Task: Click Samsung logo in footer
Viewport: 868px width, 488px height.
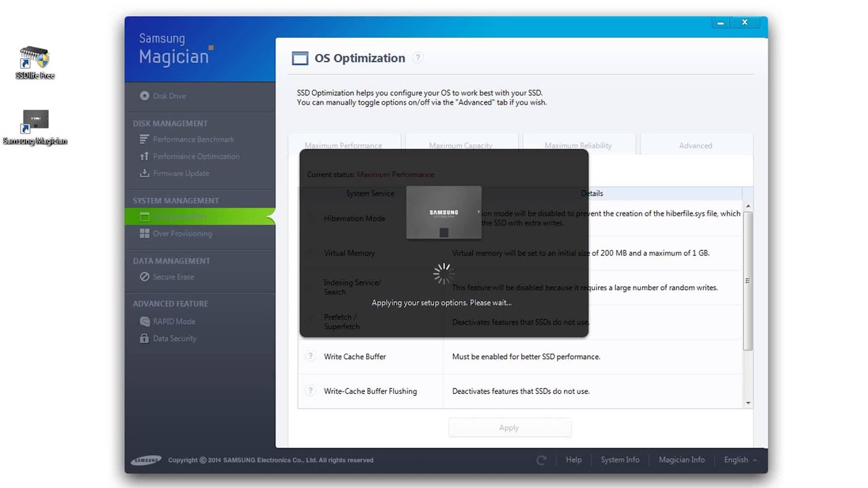Action: click(146, 460)
